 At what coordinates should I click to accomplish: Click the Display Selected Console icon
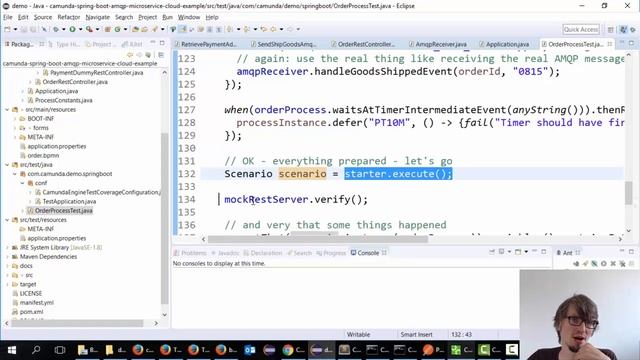pyautogui.click(x=502, y=252)
